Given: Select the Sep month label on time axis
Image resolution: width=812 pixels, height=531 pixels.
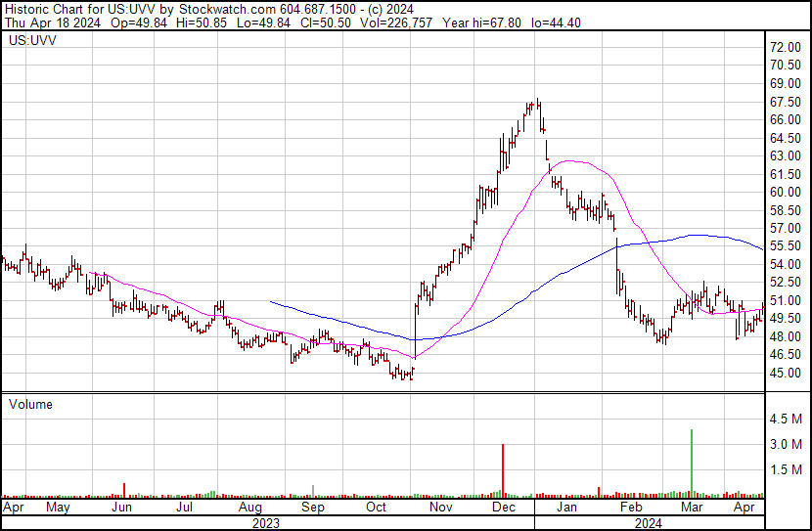Looking at the screenshot, I should point(312,509).
